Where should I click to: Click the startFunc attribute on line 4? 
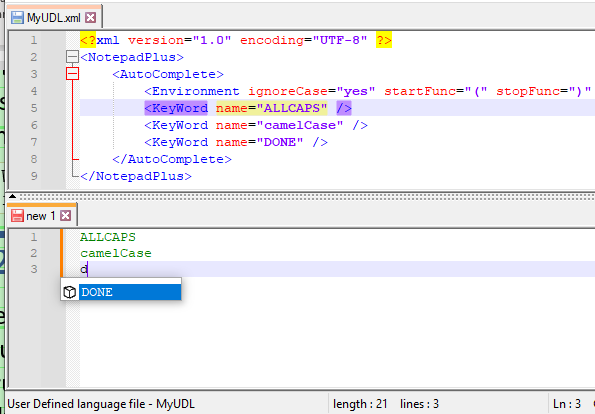(436, 91)
